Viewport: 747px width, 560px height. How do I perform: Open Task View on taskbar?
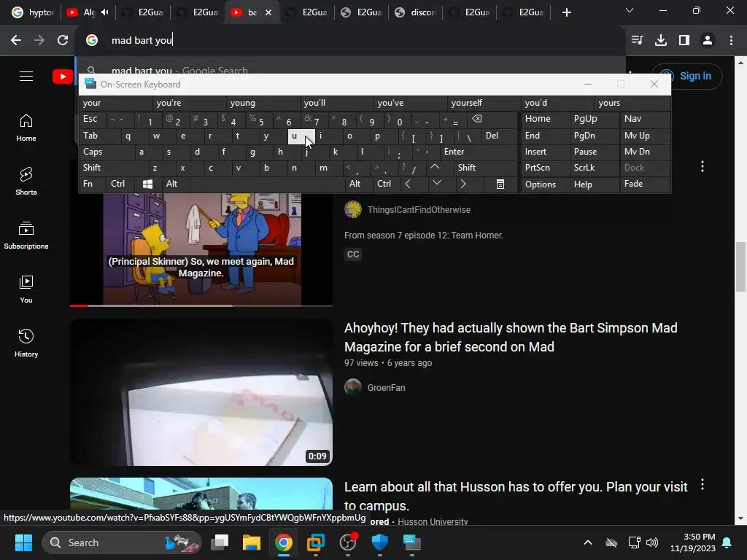(x=220, y=542)
